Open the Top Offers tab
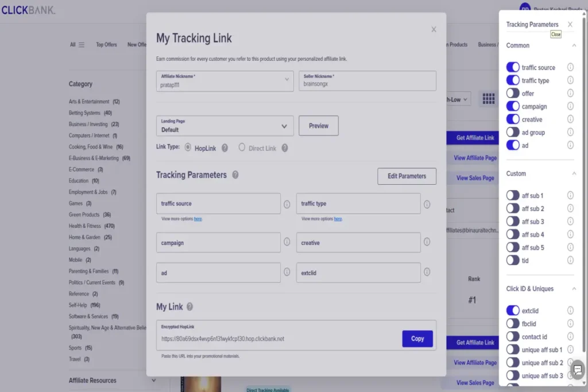This screenshot has height=392, width=588. (106, 45)
